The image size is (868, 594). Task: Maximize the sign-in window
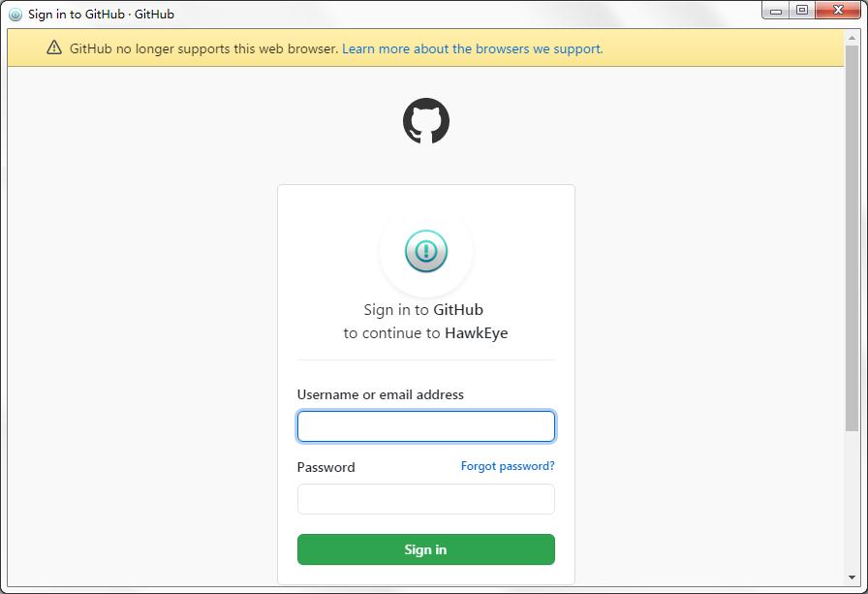coord(801,11)
